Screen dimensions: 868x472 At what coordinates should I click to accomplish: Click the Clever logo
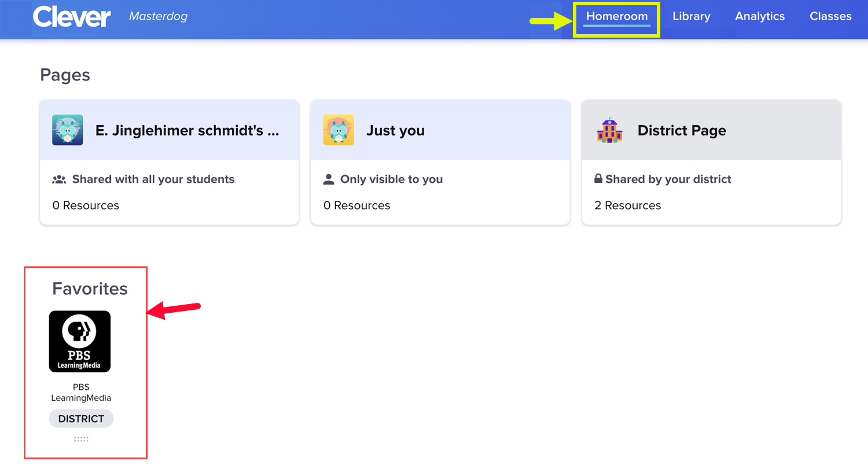click(x=71, y=17)
